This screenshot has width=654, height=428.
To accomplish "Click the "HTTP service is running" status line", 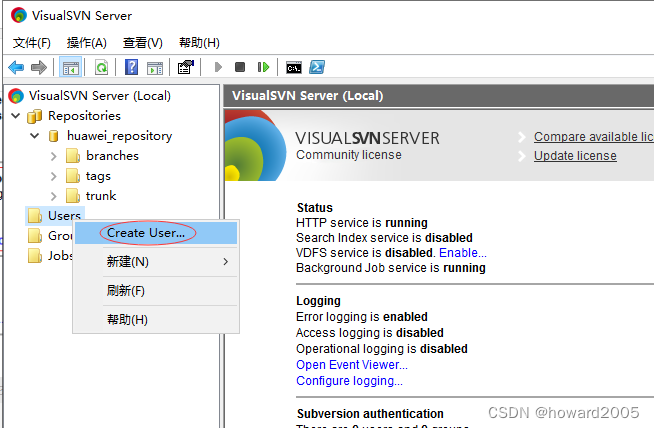I will point(362,223).
